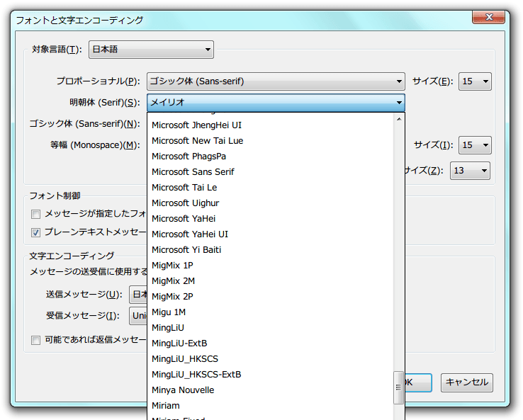Toggle the 可能であれば返信メッセージ checkbox
Screen dimensions: 523x420
pos(35,340)
